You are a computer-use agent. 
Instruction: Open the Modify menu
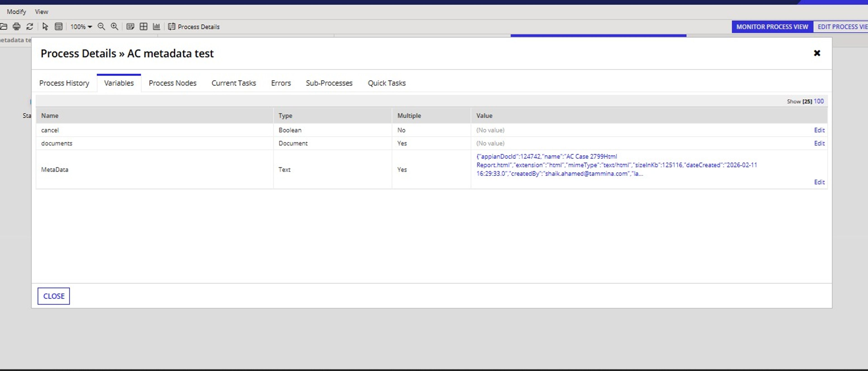pyautogui.click(x=16, y=12)
